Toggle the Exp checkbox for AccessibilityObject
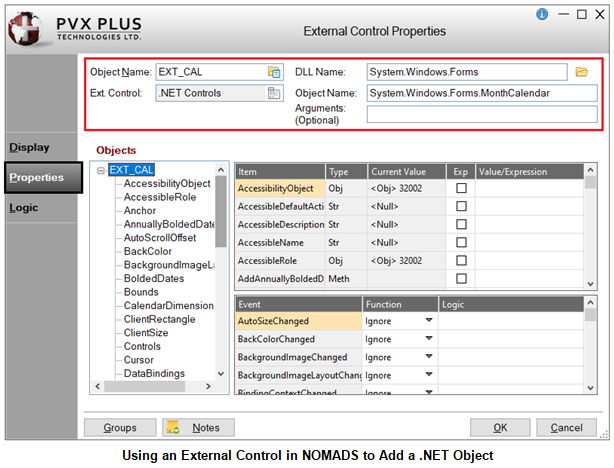The image size is (614, 468). tap(461, 188)
